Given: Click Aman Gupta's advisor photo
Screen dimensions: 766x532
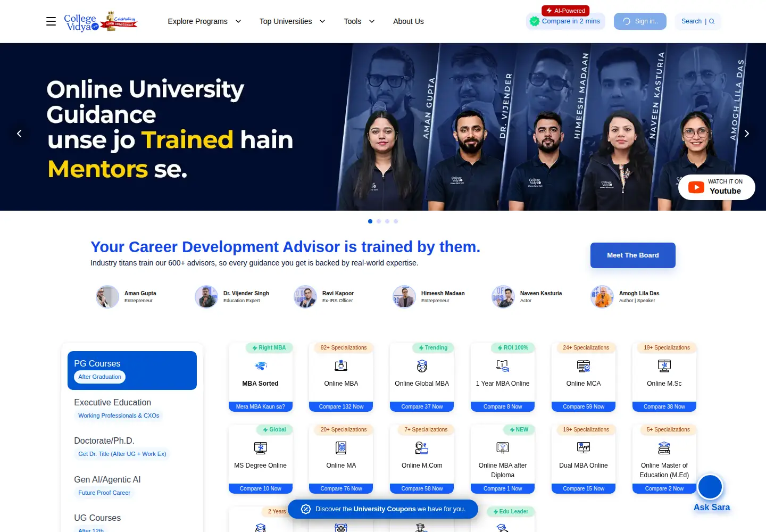Looking at the screenshot, I should (x=107, y=297).
